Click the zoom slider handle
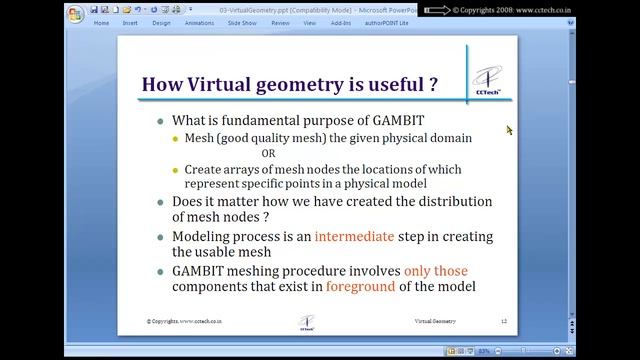Image resolution: width=640 pixels, height=360 pixels. [524, 350]
